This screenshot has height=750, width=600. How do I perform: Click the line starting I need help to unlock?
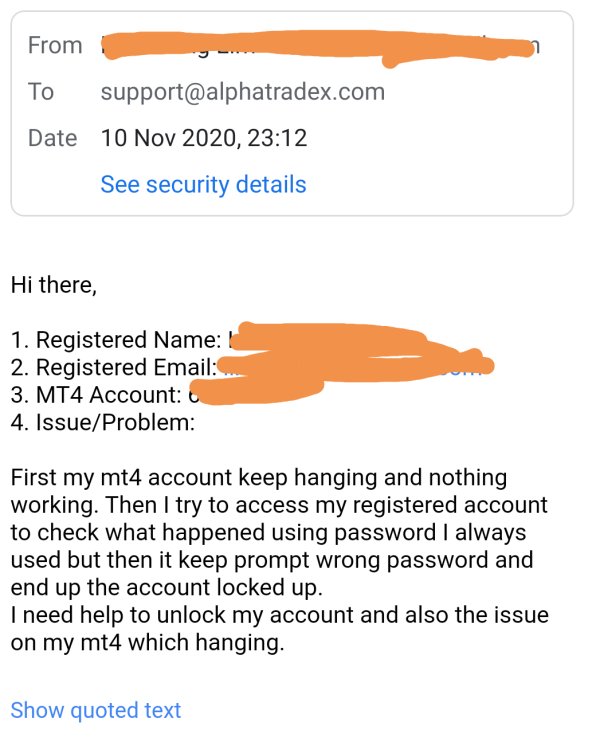pos(279,615)
